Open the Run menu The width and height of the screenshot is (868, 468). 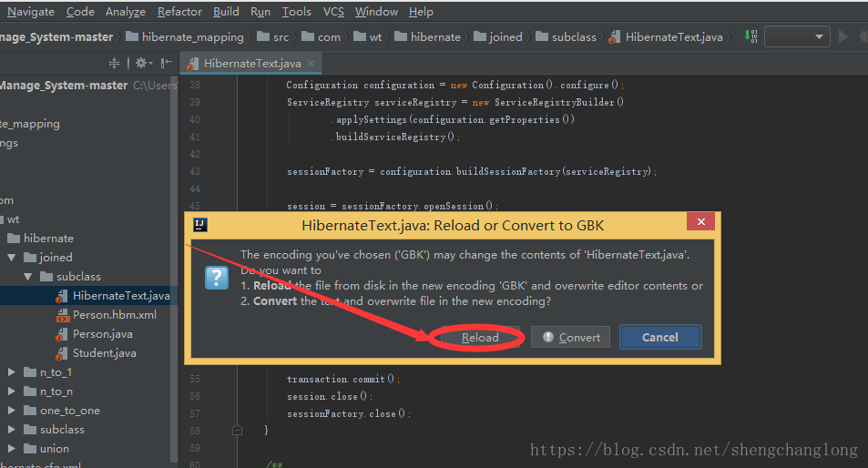point(260,12)
